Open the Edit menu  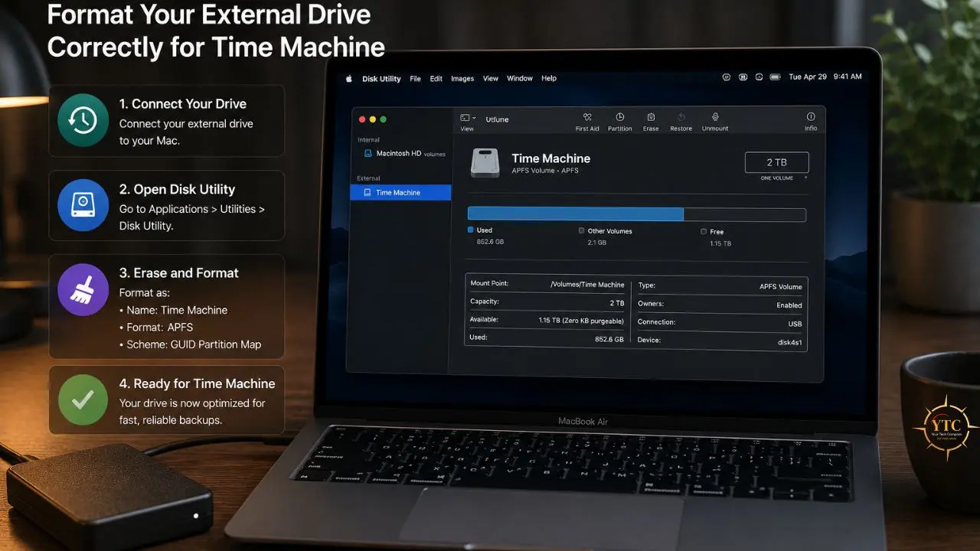click(x=436, y=79)
